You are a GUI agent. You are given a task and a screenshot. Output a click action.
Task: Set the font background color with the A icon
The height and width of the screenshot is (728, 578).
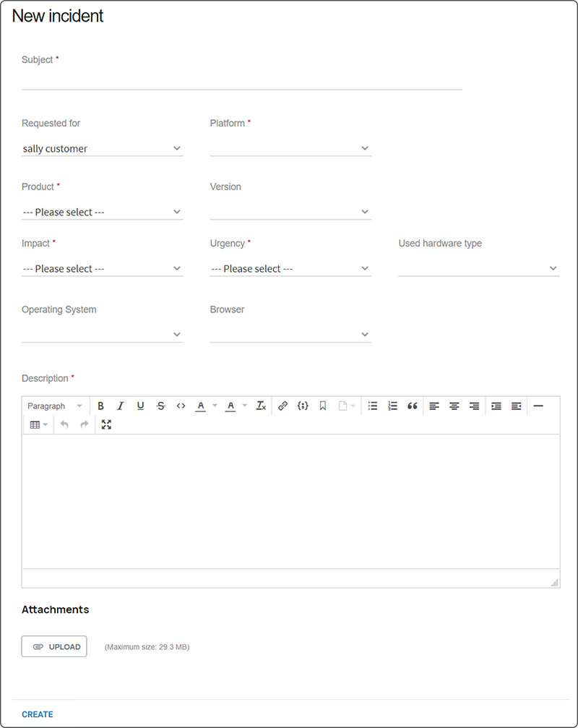(230, 406)
